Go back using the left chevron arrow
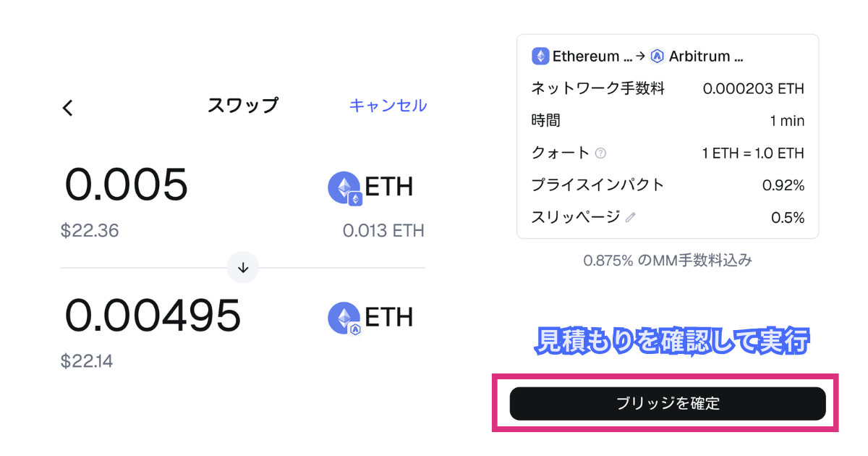 coord(68,108)
